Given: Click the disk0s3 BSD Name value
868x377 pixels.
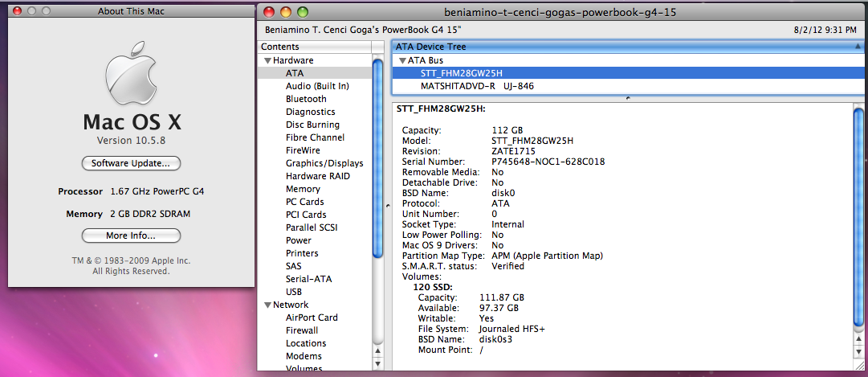Looking at the screenshot, I should pos(495,339).
